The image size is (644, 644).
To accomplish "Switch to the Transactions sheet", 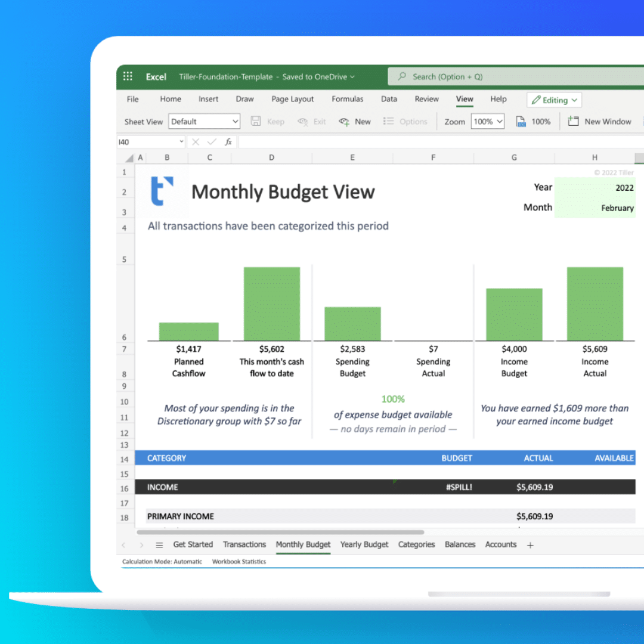I will pos(244,544).
